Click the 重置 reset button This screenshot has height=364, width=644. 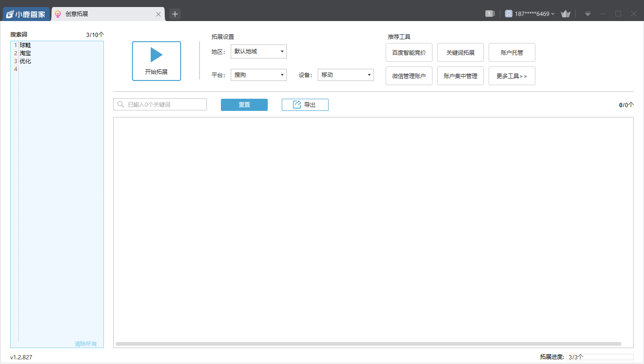pos(244,105)
